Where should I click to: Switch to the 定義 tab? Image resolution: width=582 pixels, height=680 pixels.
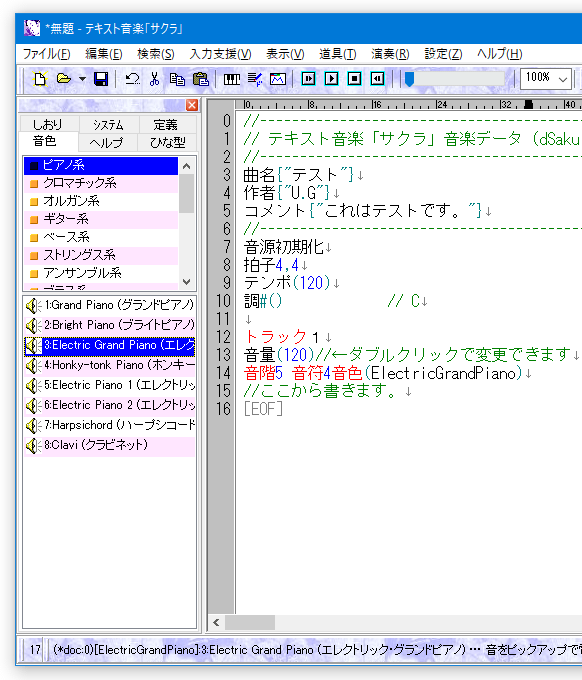(x=166, y=124)
